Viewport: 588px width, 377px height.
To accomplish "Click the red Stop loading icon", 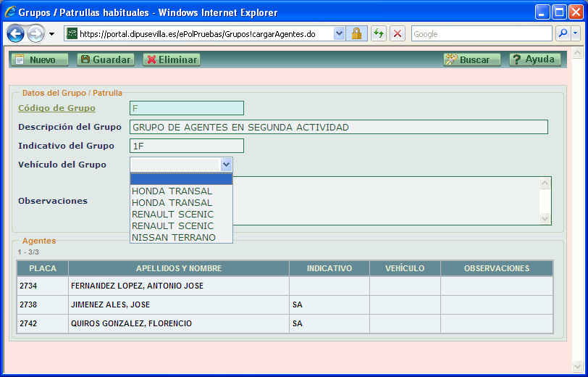I will [398, 34].
